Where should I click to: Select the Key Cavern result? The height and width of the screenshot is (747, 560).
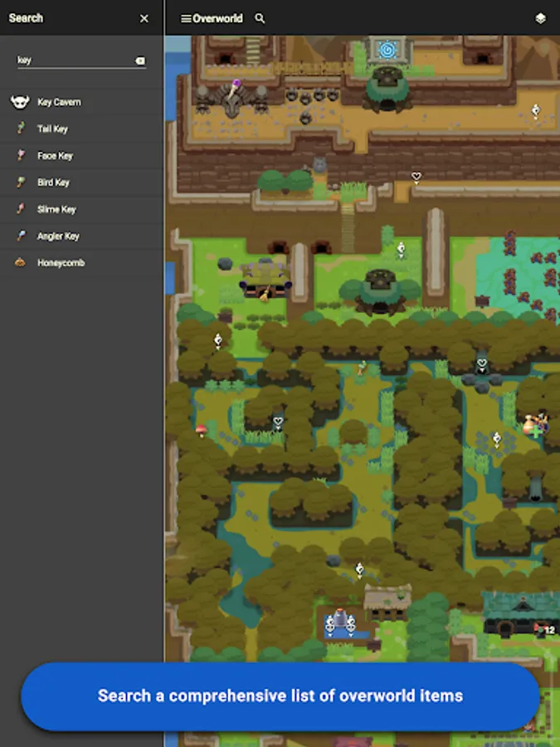81,102
